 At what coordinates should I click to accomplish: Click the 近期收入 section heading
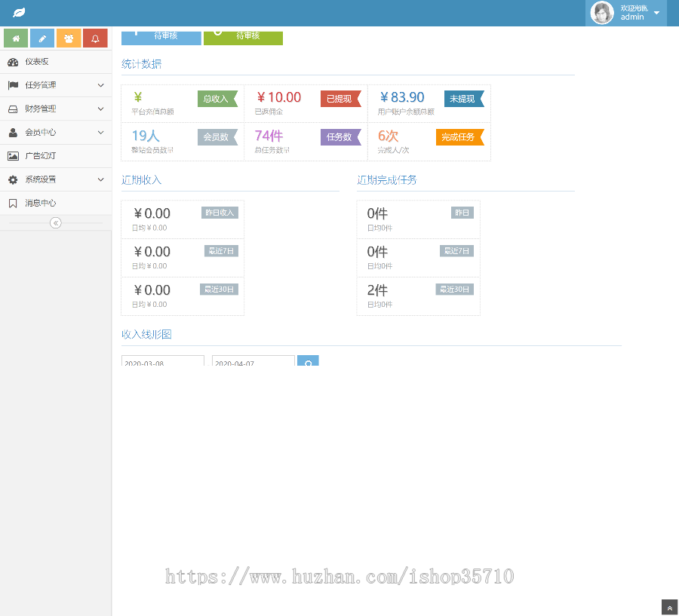pos(142,180)
